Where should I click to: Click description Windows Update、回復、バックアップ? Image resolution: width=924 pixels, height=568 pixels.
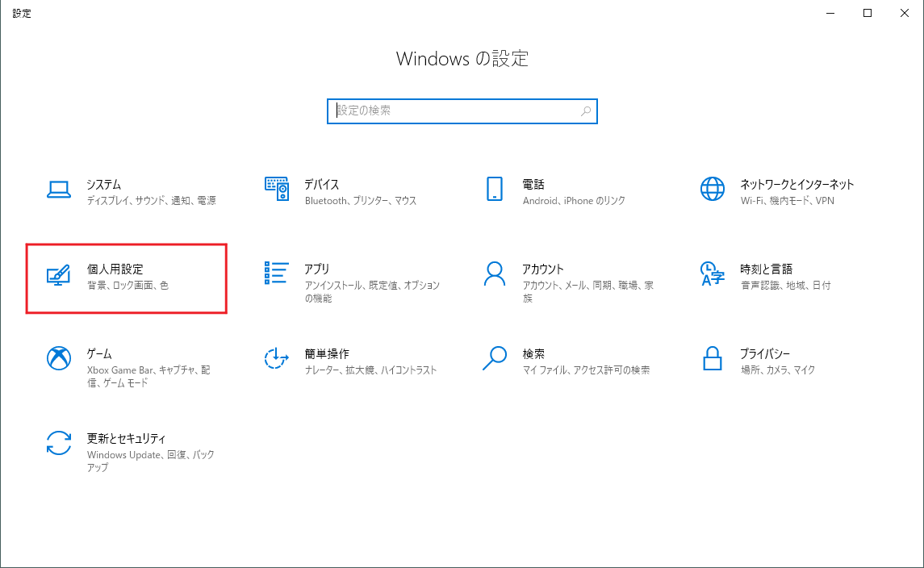150,461
